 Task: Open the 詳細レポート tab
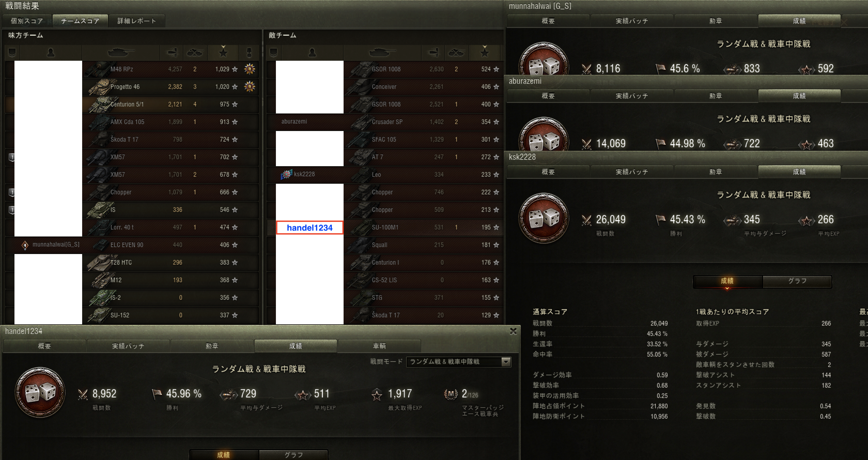pos(137,21)
